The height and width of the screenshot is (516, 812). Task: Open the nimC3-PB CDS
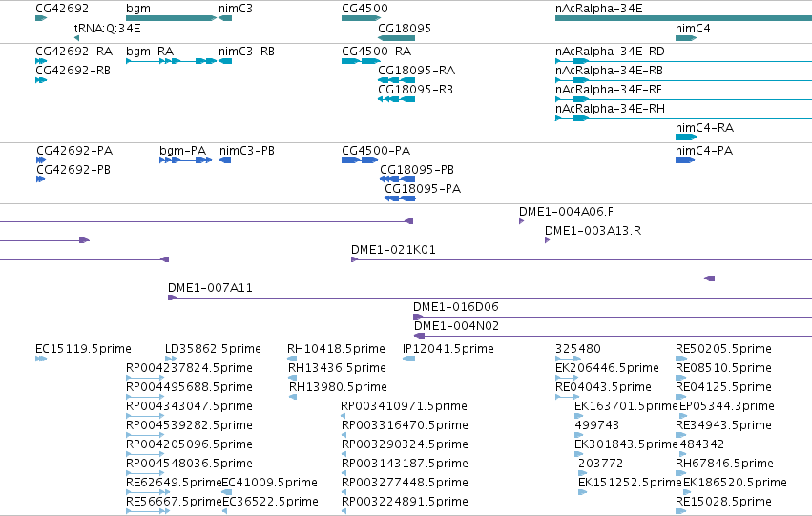coord(225,160)
